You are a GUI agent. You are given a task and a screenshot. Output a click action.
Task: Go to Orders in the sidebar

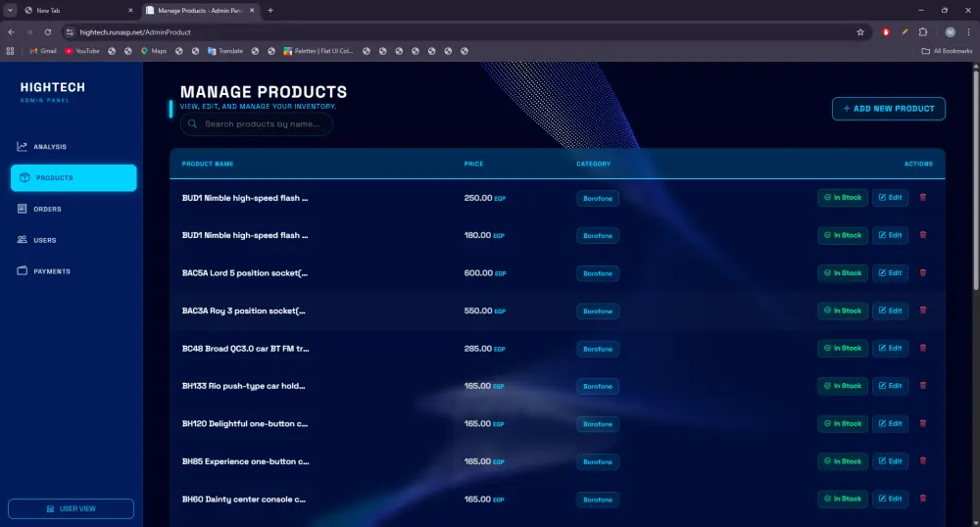[x=73, y=210]
